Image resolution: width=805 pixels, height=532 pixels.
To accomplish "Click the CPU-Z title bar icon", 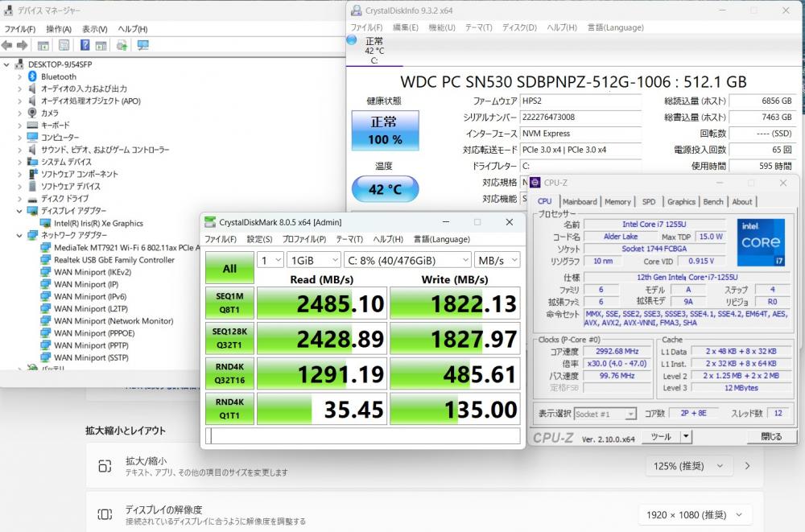I will 535,183.
